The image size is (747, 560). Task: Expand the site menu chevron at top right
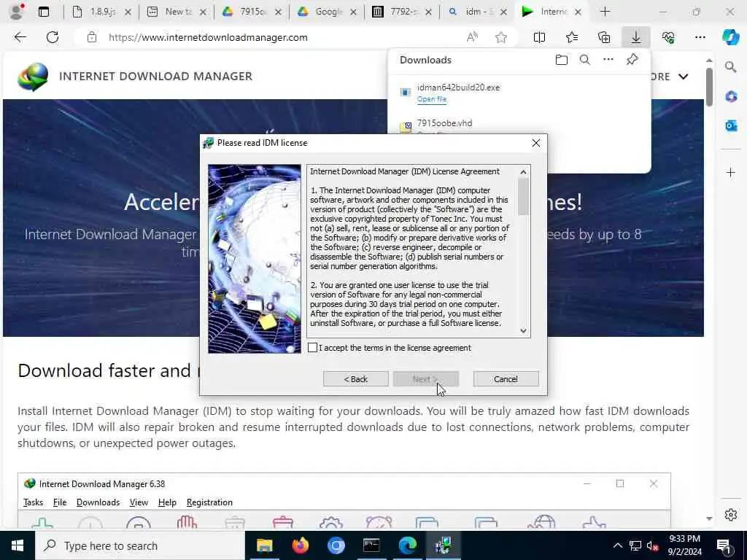[683, 77]
